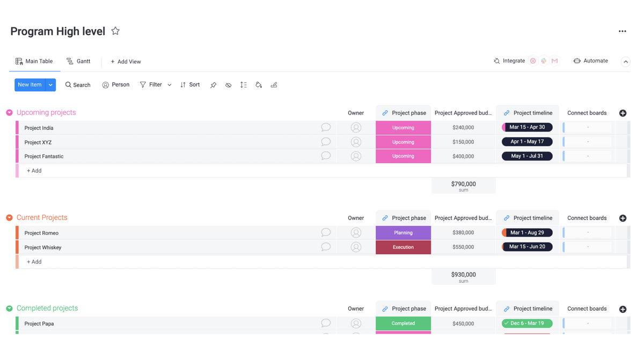644x352 pixels.
Task: Click owner avatar for Project Romeo
Action: pos(356,233)
